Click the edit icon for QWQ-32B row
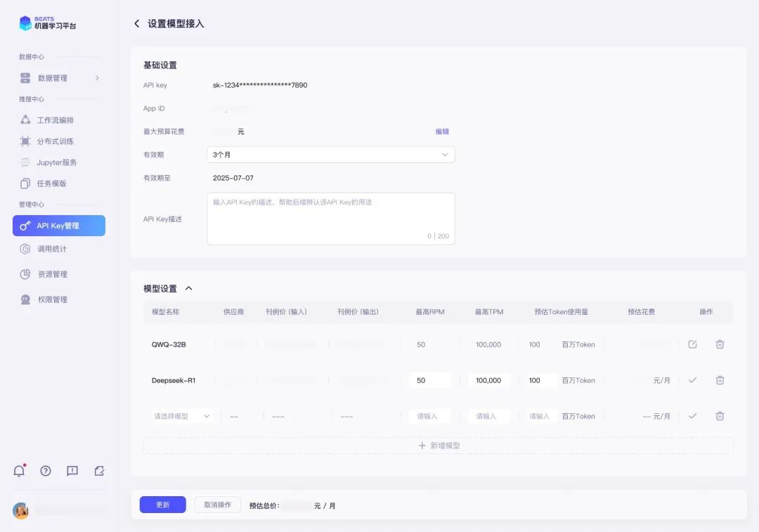The height and width of the screenshot is (532, 759). pyautogui.click(x=693, y=344)
